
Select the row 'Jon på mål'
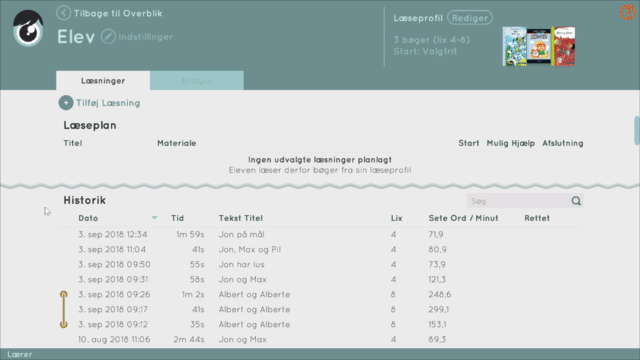pos(320,234)
